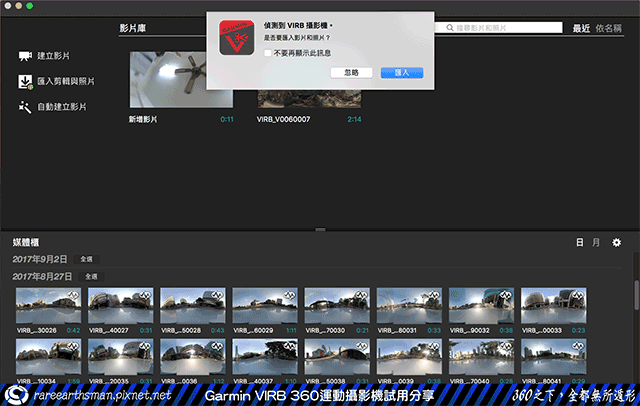
Task: Group media by month 月
Action: click(596, 242)
